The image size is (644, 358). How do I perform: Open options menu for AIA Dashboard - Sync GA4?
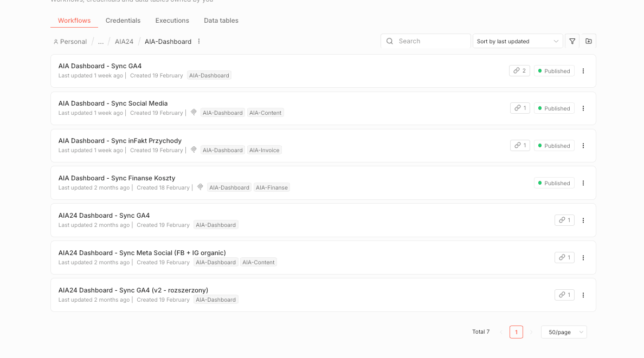click(583, 71)
